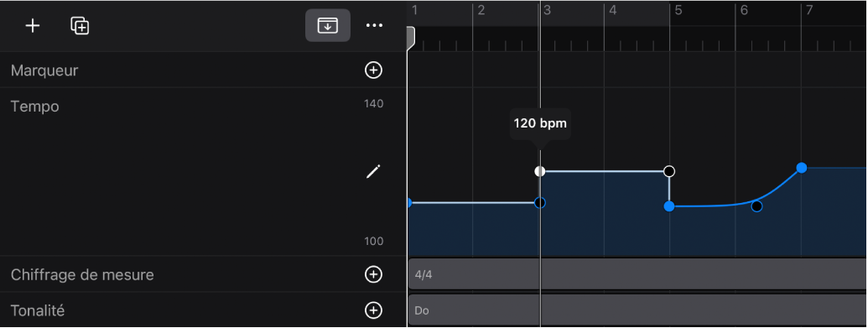Add a time signature via Chiffrage de mesure plus
The height and width of the screenshot is (328, 868).
(374, 274)
